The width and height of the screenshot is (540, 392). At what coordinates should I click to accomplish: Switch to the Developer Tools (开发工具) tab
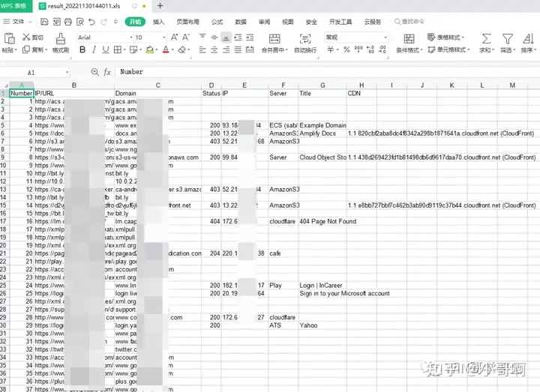pyautogui.click(x=340, y=22)
